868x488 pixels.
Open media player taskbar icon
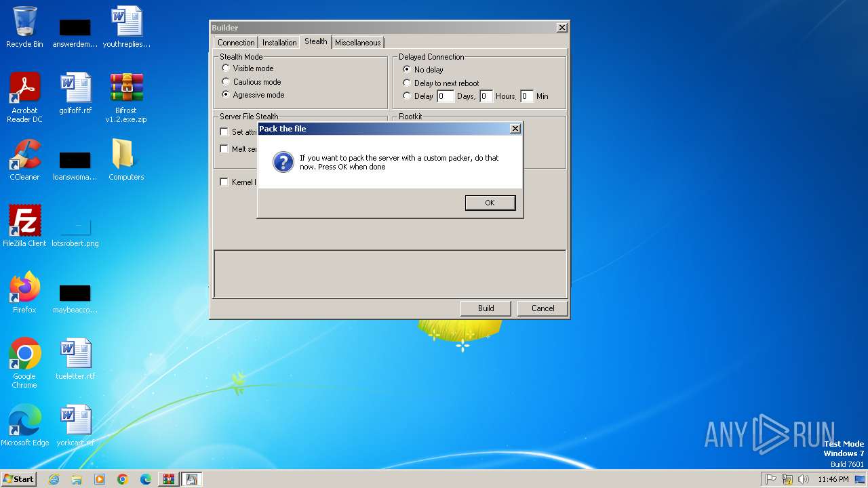tap(100, 479)
